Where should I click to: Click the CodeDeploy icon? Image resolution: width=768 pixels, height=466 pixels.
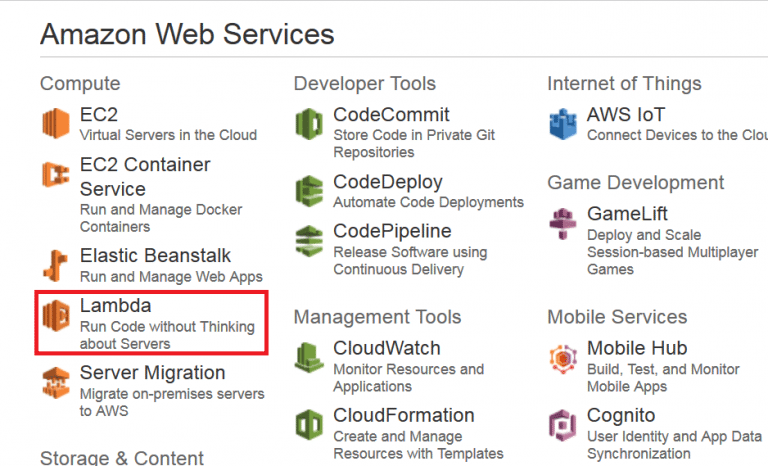pyautogui.click(x=310, y=191)
